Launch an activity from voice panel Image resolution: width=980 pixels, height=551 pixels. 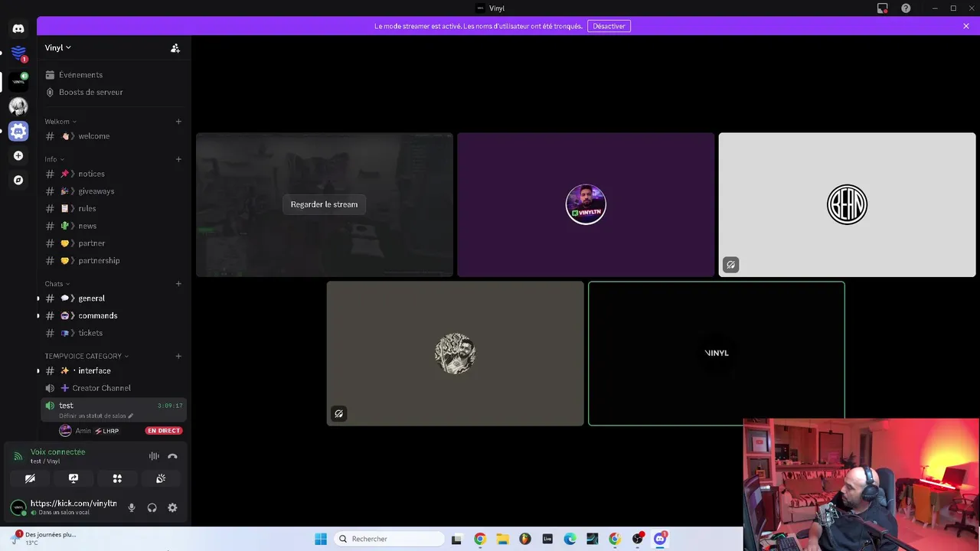[117, 478]
